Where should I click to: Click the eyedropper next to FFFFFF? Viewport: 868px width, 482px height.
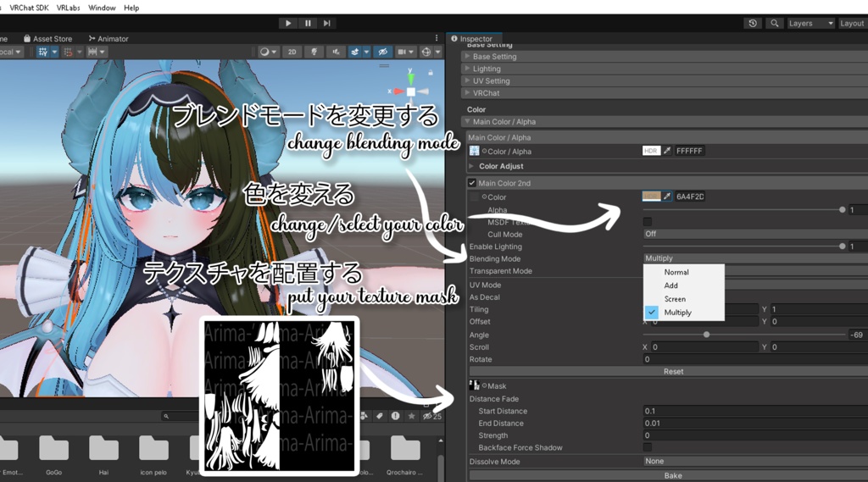click(x=667, y=151)
